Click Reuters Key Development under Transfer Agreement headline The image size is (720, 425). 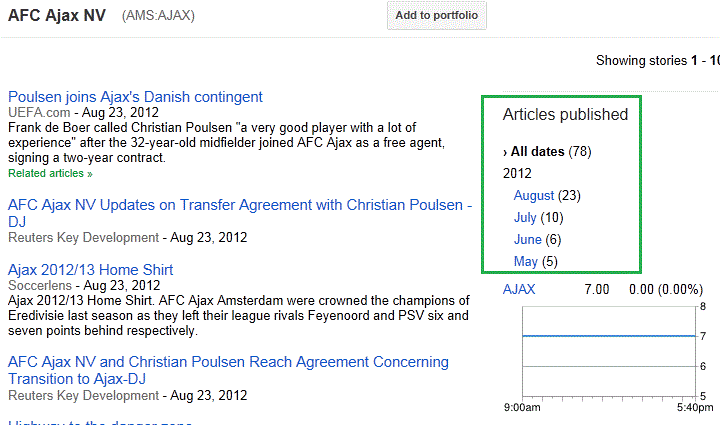point(83,238)
